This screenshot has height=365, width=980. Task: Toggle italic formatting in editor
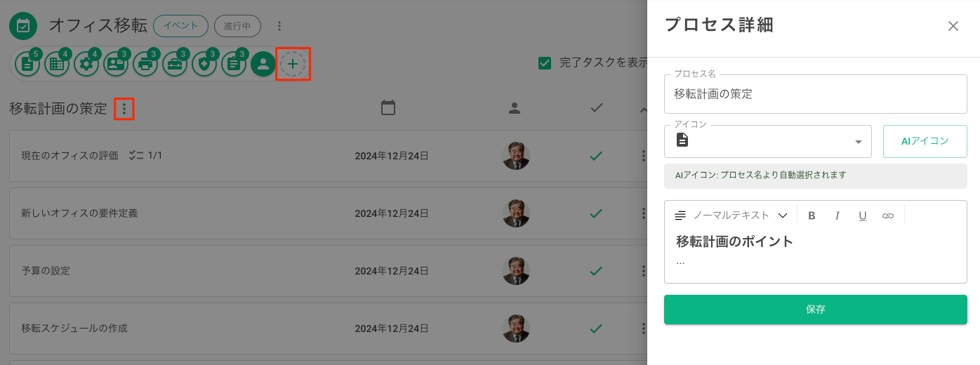pyautogui.click(x=837, y=215)
